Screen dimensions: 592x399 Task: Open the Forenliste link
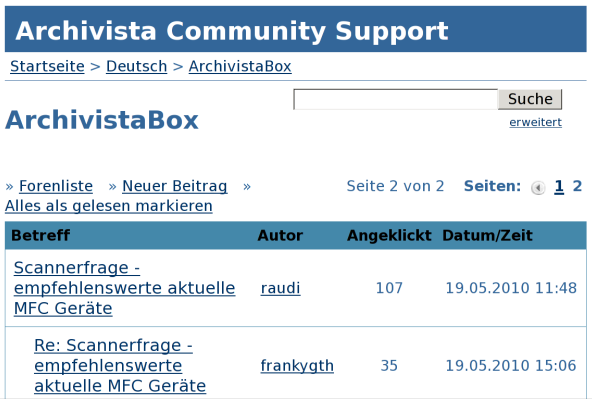pyautogui.click(x=56, y=186)
